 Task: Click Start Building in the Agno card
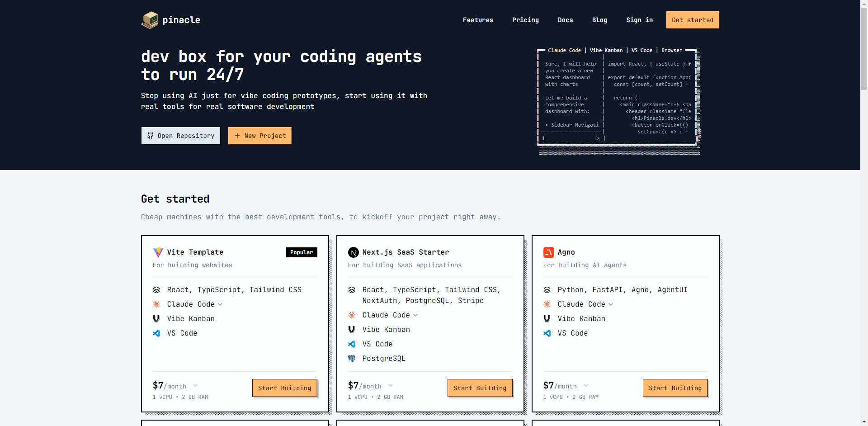675,388
